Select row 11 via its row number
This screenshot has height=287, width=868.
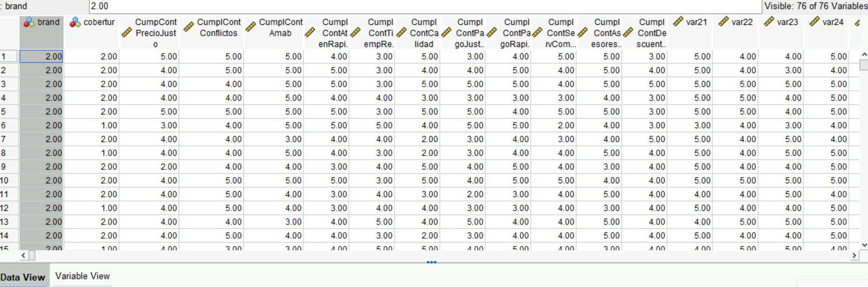click(x=9, y=194)
